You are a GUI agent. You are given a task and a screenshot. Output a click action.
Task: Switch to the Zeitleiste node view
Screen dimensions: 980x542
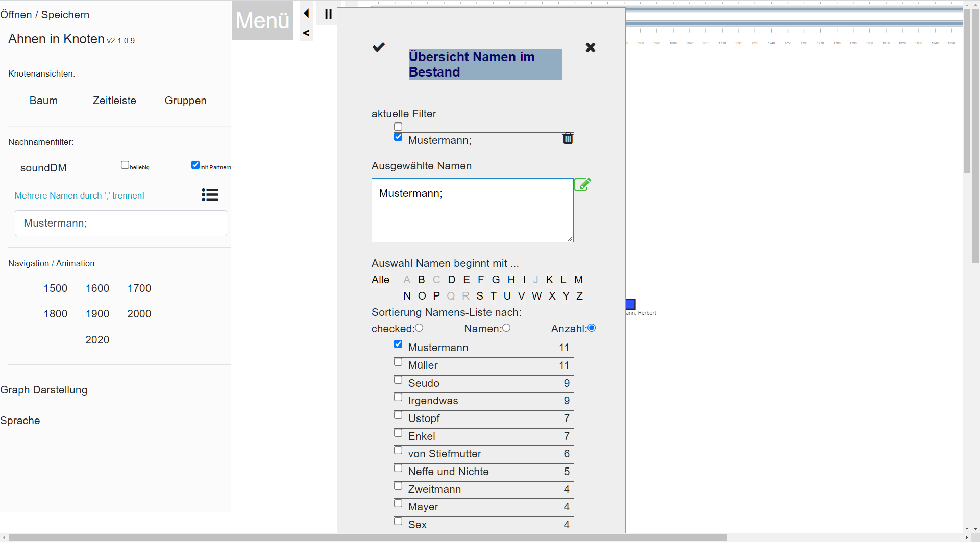[x=114, y=101]
